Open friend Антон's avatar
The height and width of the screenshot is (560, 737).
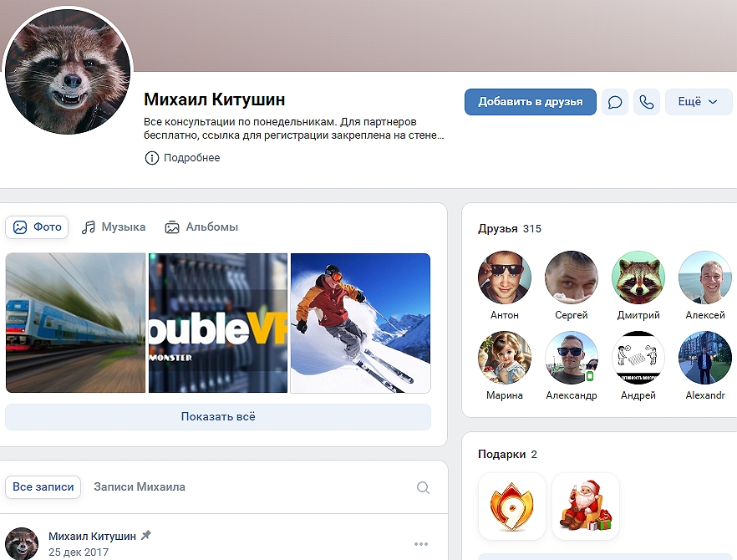(505, 277)
